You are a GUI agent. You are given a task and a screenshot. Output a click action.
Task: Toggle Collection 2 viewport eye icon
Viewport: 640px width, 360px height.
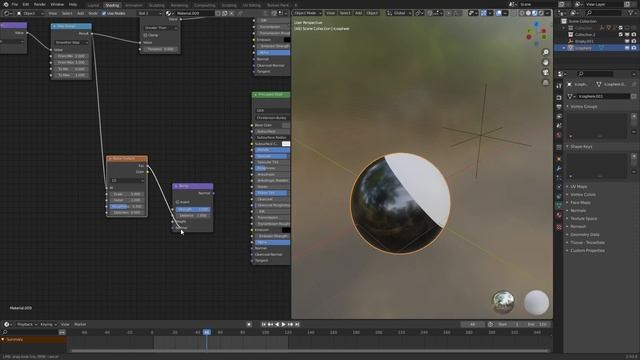coord(627,35)
